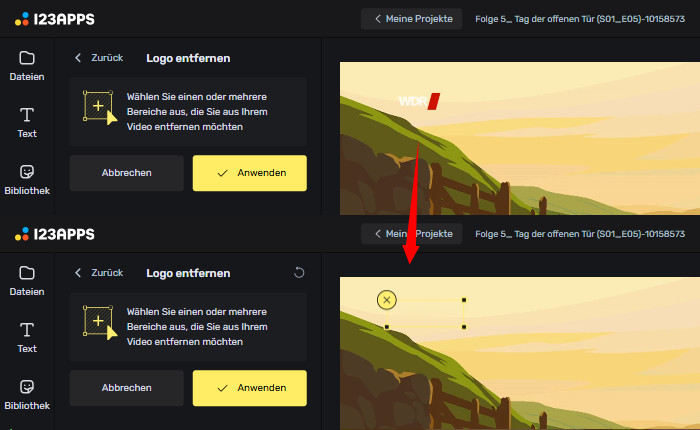
Task: Select Text tool in lower sidebar
Action: click(27, 338)
